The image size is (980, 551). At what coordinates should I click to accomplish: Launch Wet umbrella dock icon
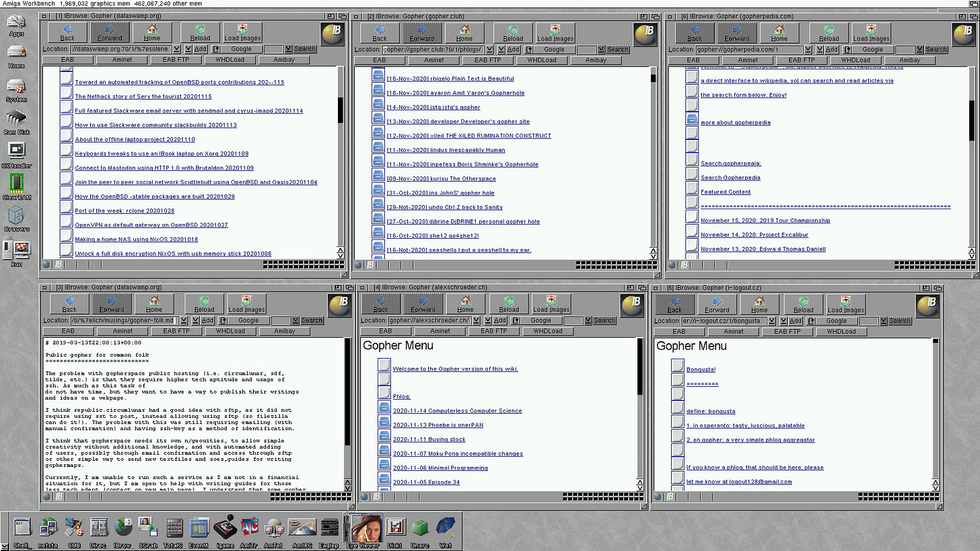[x=445, y=531]
